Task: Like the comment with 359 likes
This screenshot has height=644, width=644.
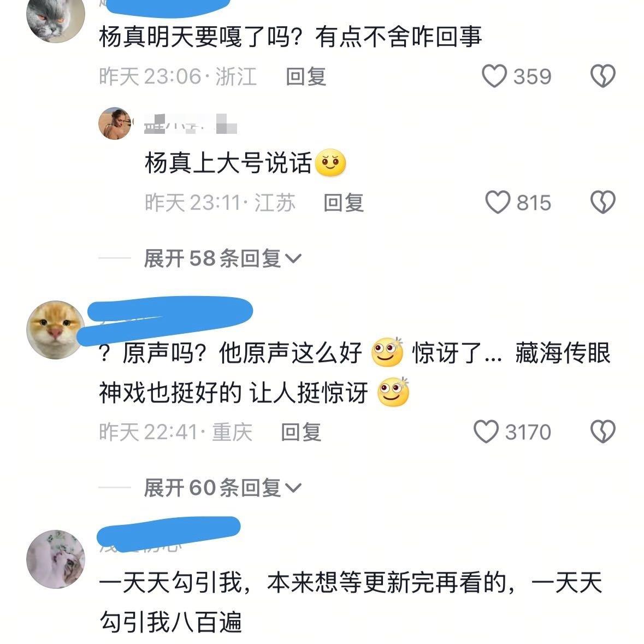Action: (494, 76)
